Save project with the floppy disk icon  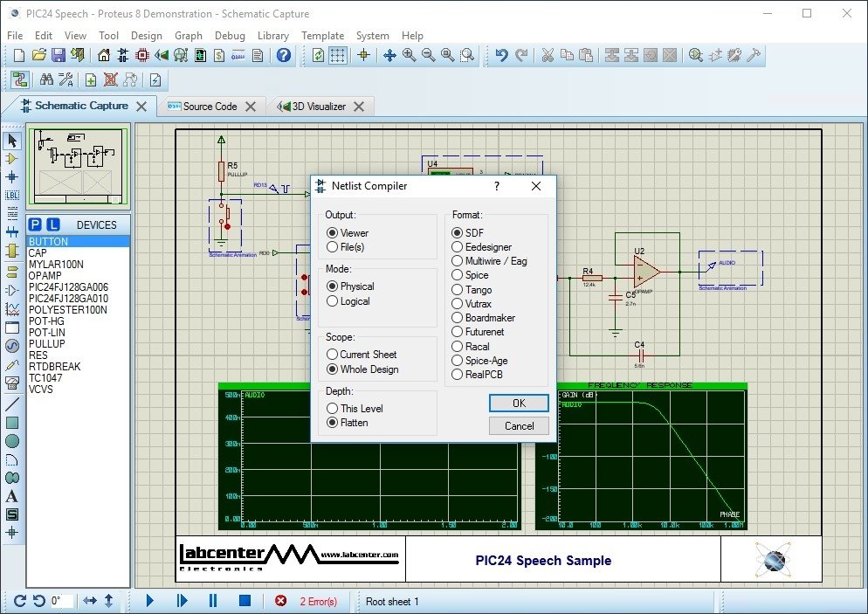click(x=59, y=55)
